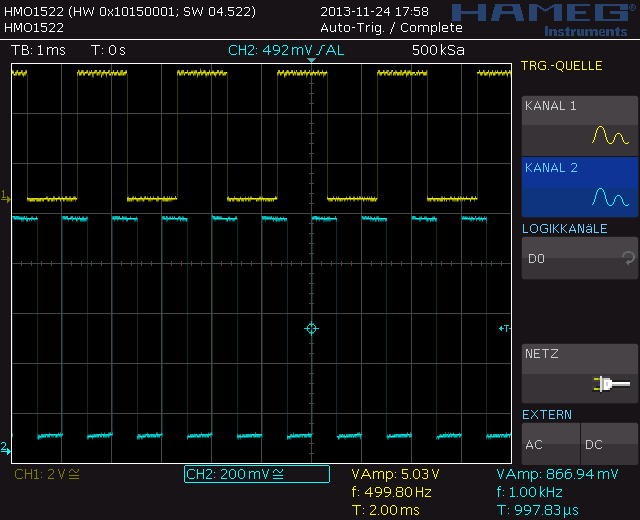Click the 2013-11-24 17:58 date stamp
640x520 pixels.
(x=374, y=12)
